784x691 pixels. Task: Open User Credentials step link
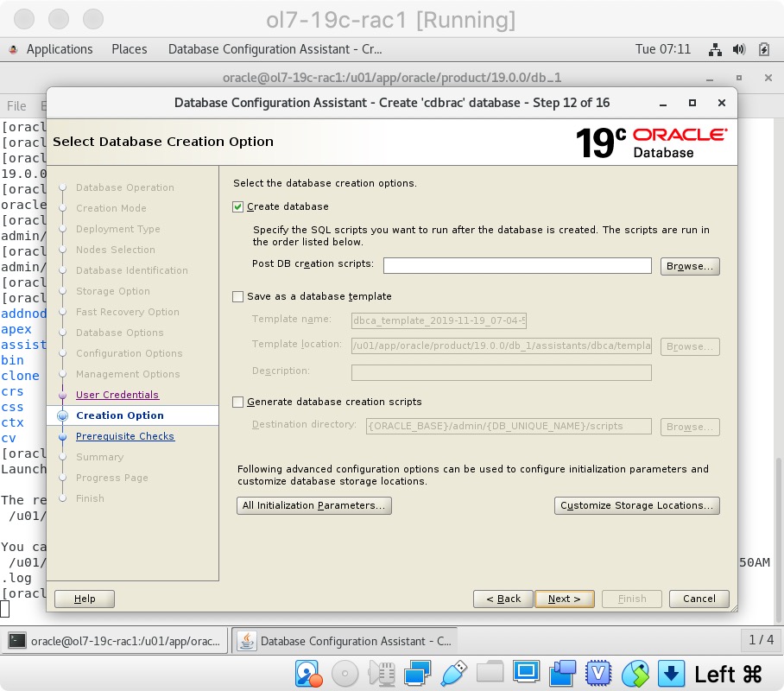117,395
